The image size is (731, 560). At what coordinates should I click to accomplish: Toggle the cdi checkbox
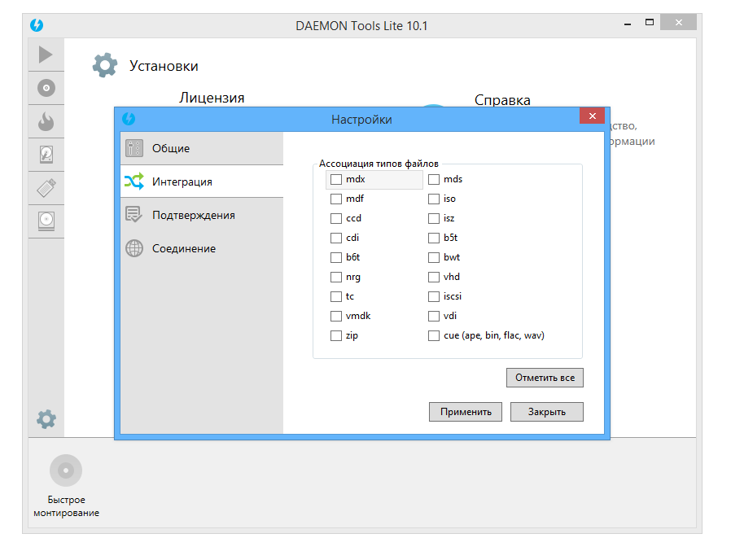[x=336, y=238]
